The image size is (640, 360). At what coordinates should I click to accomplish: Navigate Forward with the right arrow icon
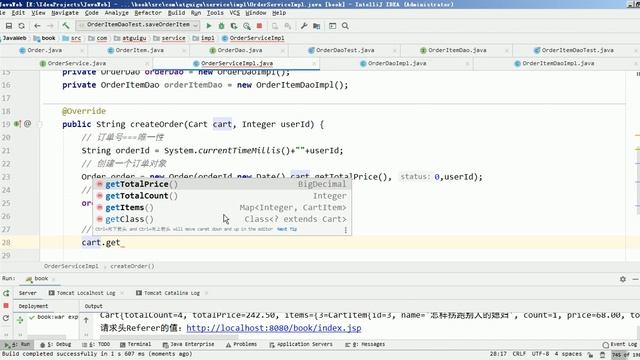pos(50,26)
